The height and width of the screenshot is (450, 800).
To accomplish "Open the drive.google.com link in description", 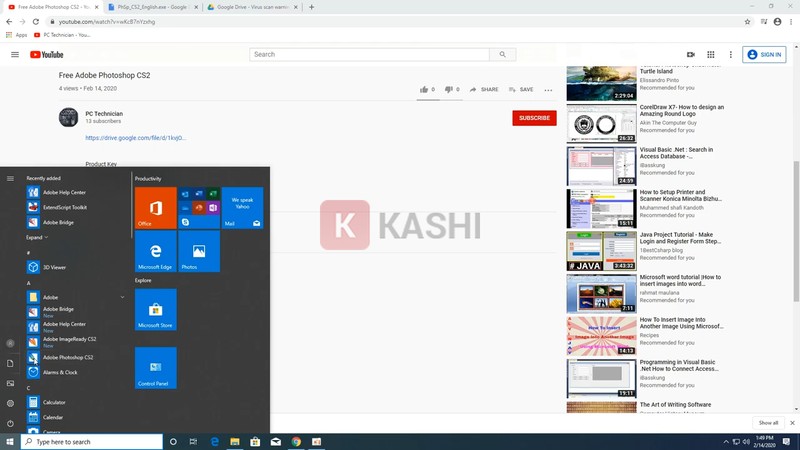I will click(x=135, y=138).
